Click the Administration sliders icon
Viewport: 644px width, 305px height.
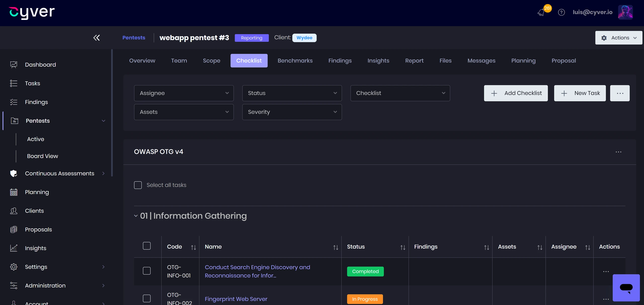[14, 285]
